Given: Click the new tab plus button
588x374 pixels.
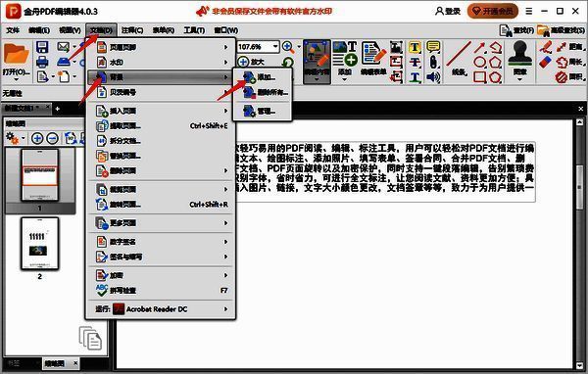Looking at the screenshot, I should click(x=58, y=109).
